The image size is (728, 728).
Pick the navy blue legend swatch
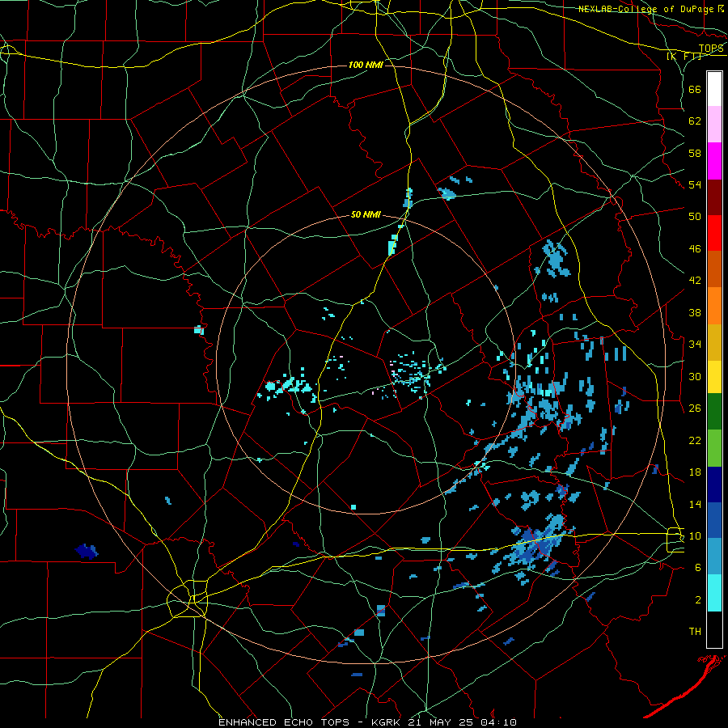coord(714,485)
